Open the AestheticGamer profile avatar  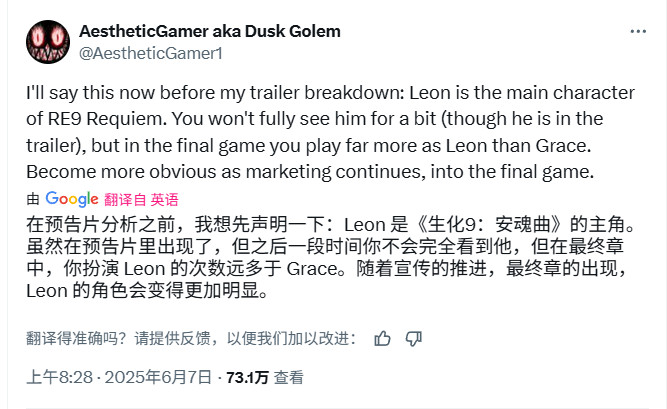pos(46,41)
